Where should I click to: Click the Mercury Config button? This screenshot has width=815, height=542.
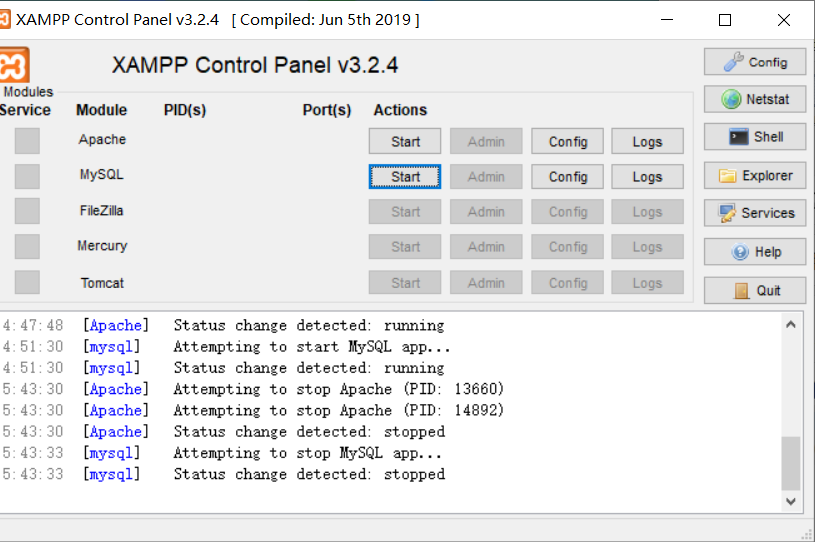[567, 247]
